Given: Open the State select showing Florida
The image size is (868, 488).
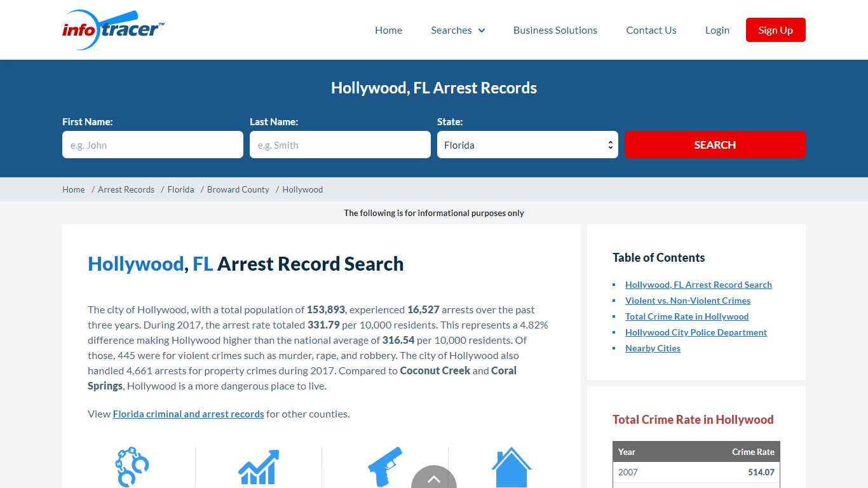Looking at the screenshot, I should tap(527, 145).
